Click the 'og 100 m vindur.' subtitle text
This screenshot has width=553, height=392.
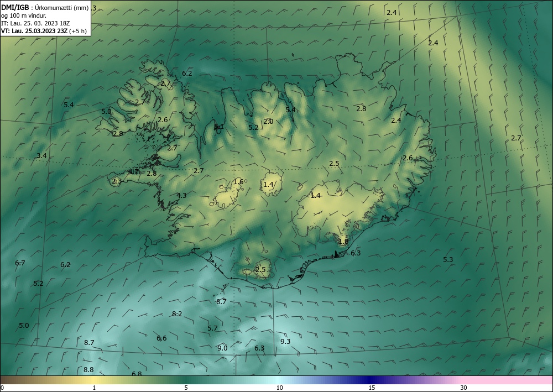[x=24, y=15]
